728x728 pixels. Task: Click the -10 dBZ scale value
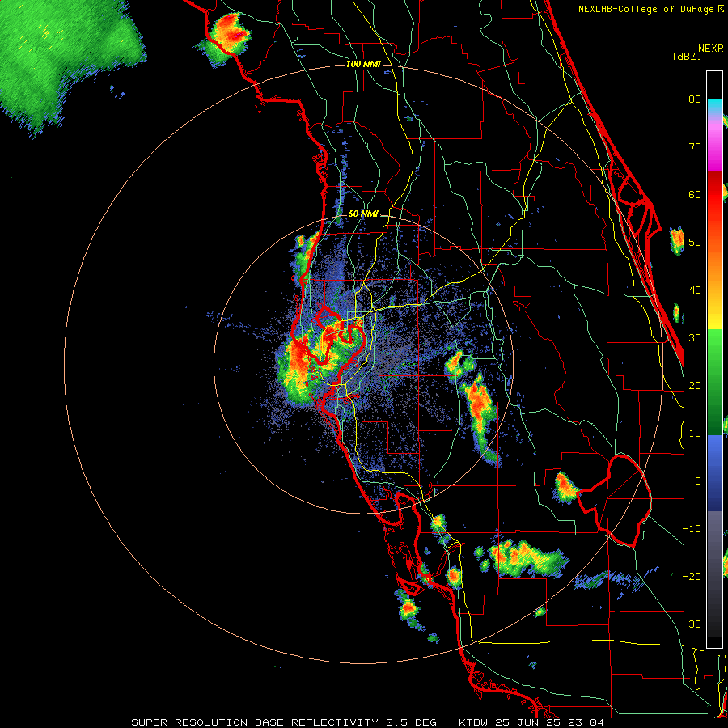point(692,529)
